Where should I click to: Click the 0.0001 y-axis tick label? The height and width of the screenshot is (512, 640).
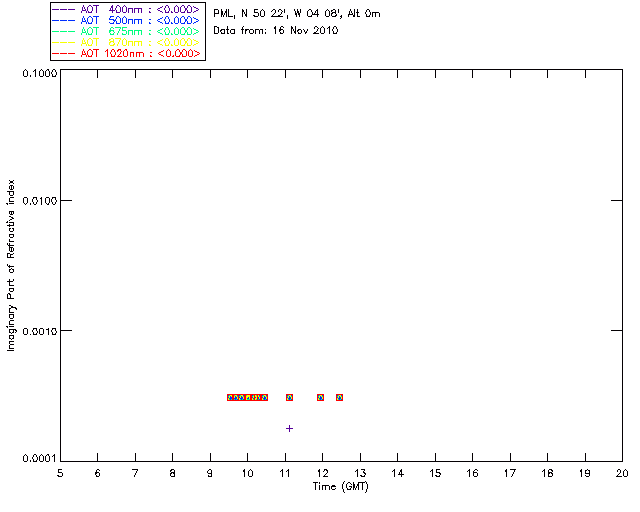(40, 459)
